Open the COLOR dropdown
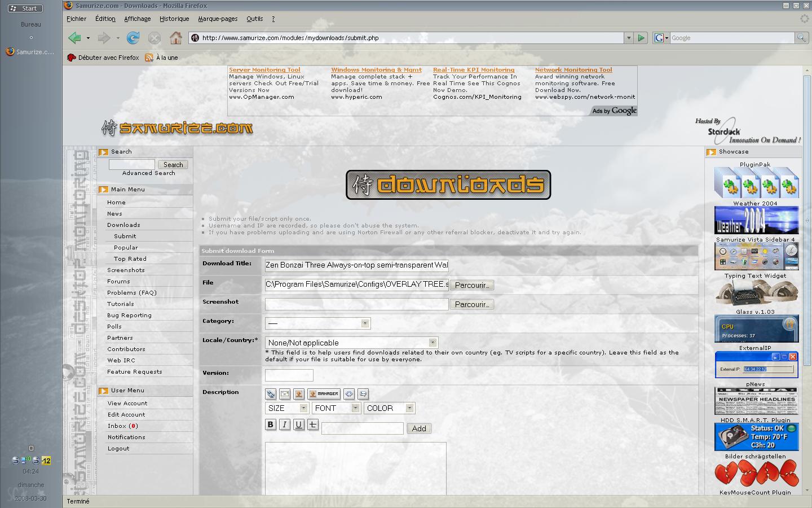This screenshot has width=812, height=508. pos(390,408)
